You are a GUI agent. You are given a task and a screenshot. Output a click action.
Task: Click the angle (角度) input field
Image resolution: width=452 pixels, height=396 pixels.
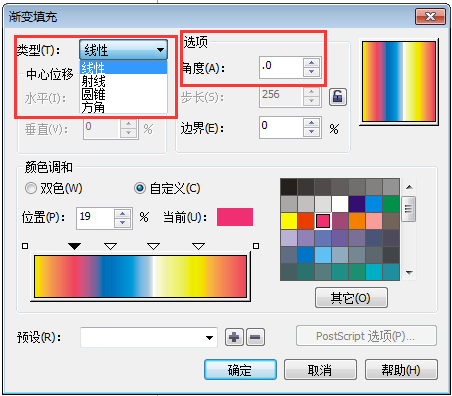tap(281, 67)
